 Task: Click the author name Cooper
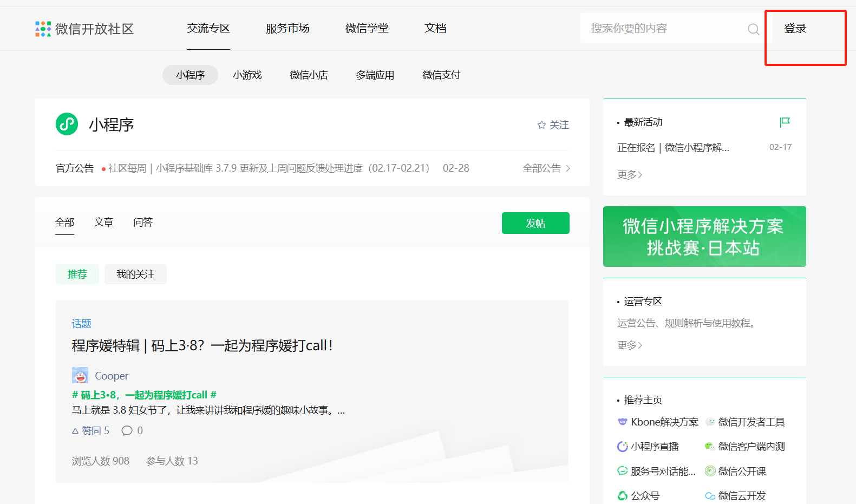112,376
